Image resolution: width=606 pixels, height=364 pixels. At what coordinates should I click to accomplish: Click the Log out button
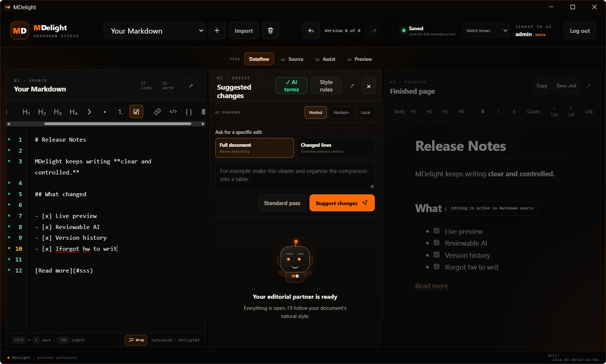pos(580,31)
